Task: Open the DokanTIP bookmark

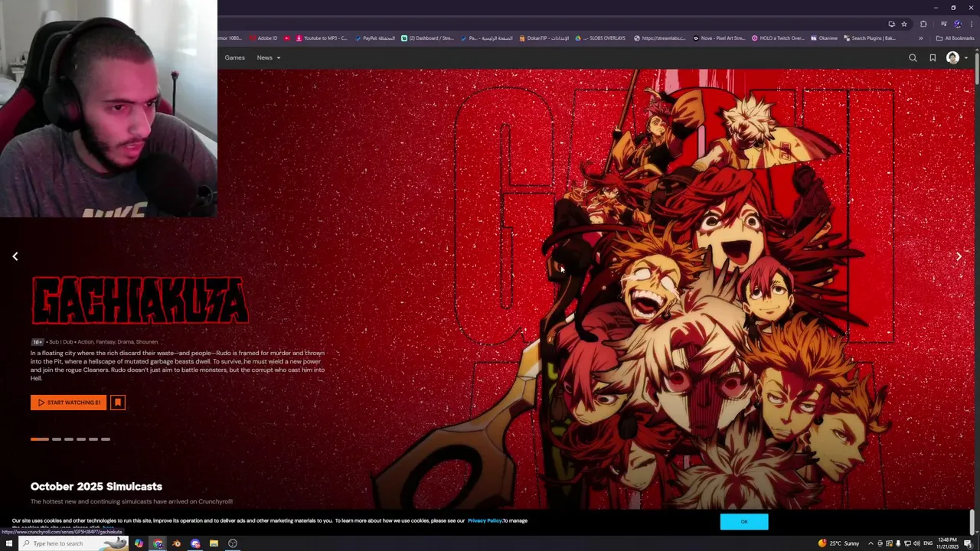Action: point(544,38)
